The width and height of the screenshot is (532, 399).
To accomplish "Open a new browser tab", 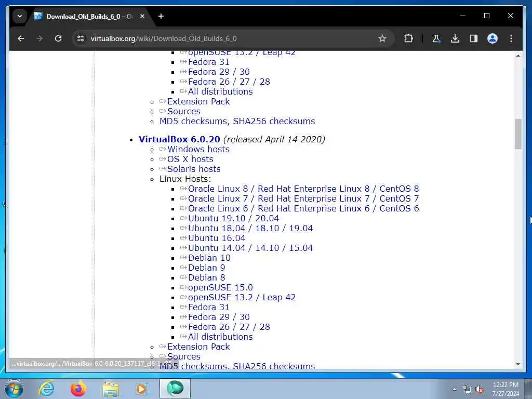I will click(161, 16).
